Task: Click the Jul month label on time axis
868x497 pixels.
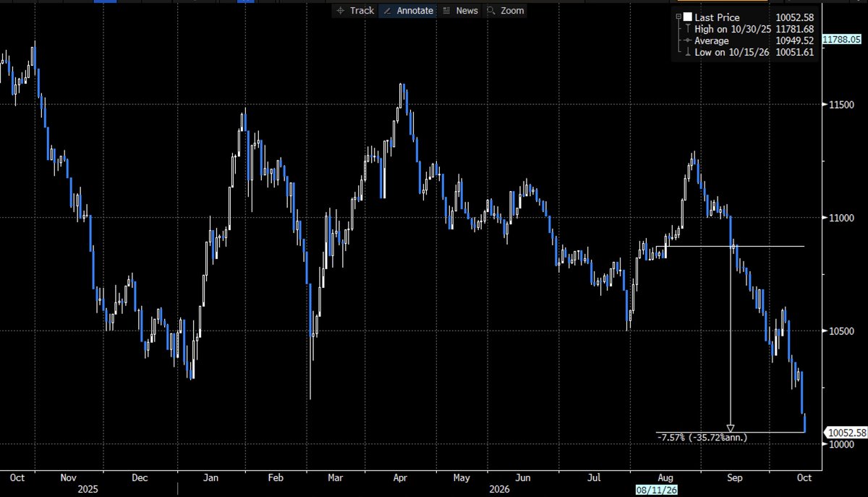Action: point(595,477)
